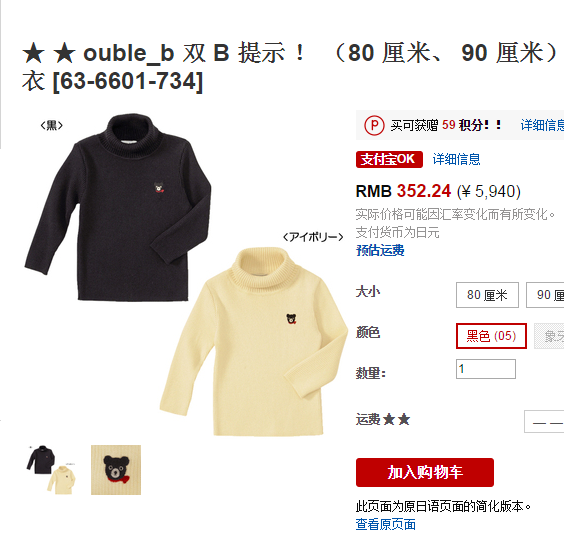Click the large black turtleneck sweater image
564x533 pixels.
click(118, 208)
